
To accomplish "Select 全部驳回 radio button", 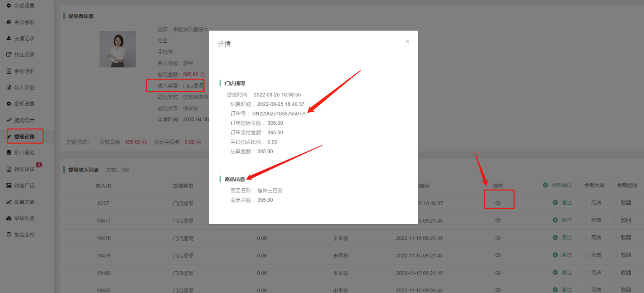I will [x=611, y=185].
